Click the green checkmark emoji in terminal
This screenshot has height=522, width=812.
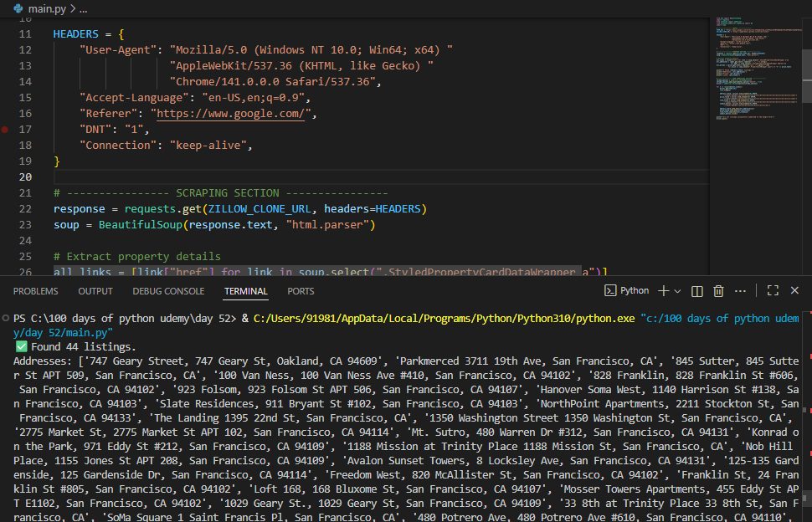pos(21,346)
